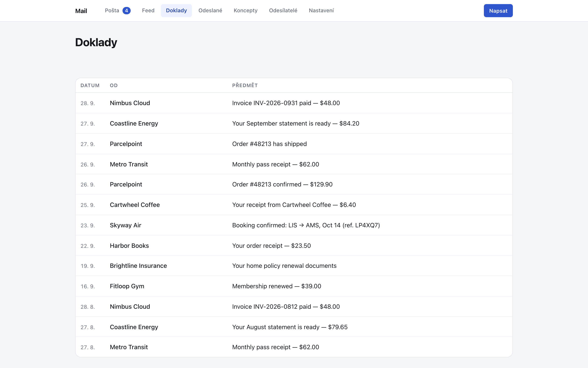The image size is (588, 368).
Task: Go to the Koncepty tab
Action: [x=246, y=10]
